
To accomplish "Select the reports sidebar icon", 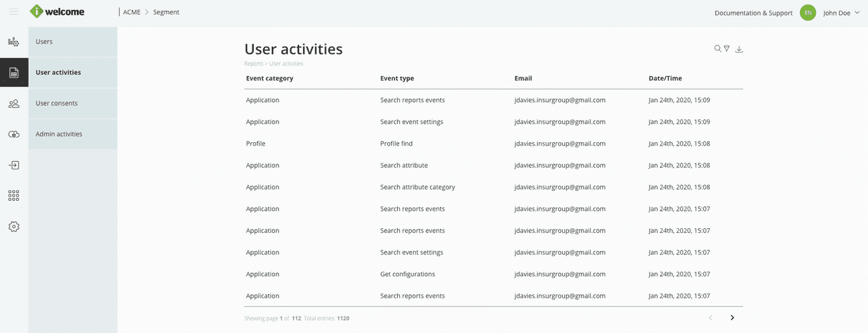I will [13, 73].
